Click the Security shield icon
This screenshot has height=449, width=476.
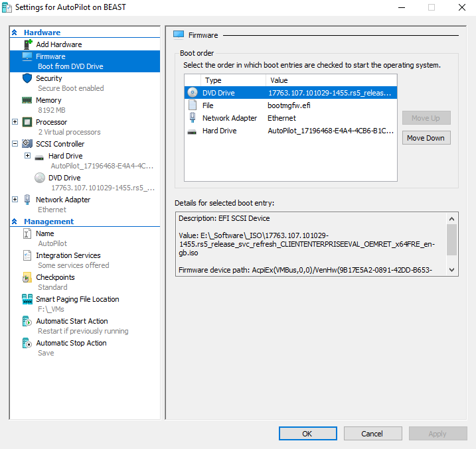[27, 78]
